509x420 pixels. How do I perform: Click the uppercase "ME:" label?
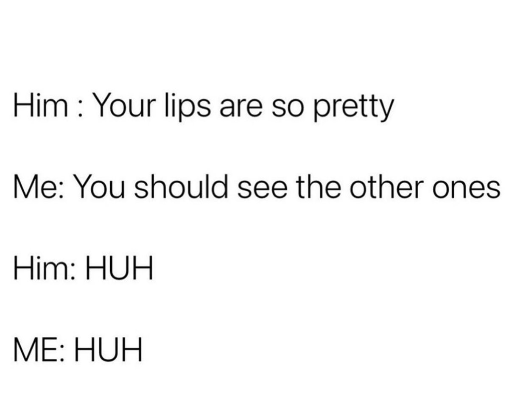coord(39,350)
